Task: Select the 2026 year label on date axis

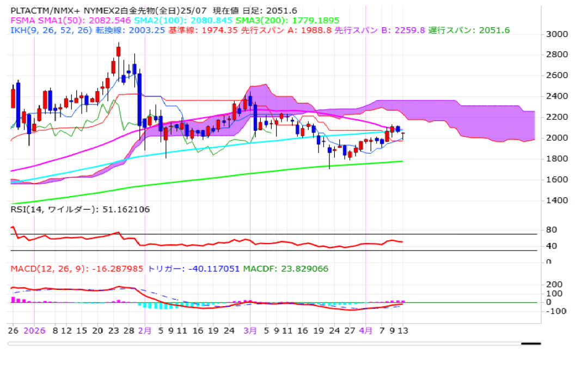Action: (x=34, y=330)
